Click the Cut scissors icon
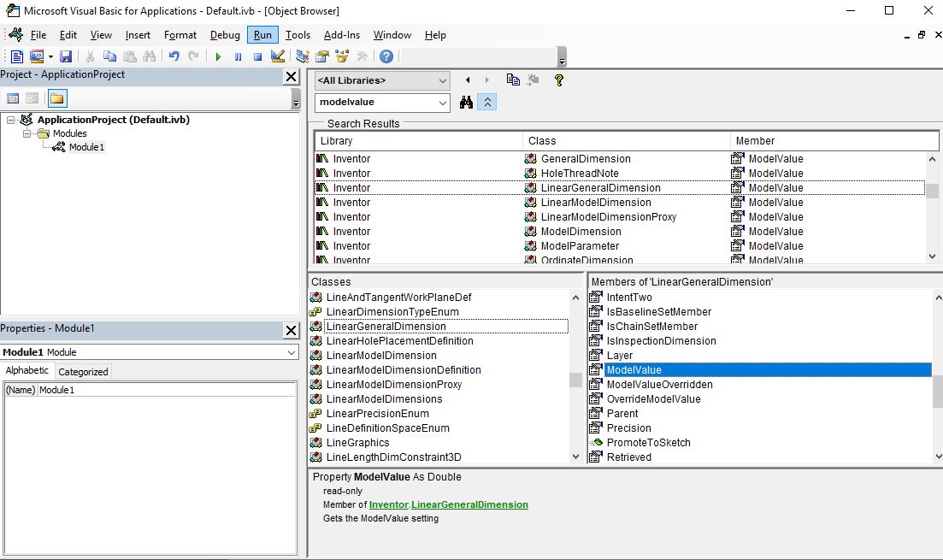943x560 pixels. pos(91,56)
